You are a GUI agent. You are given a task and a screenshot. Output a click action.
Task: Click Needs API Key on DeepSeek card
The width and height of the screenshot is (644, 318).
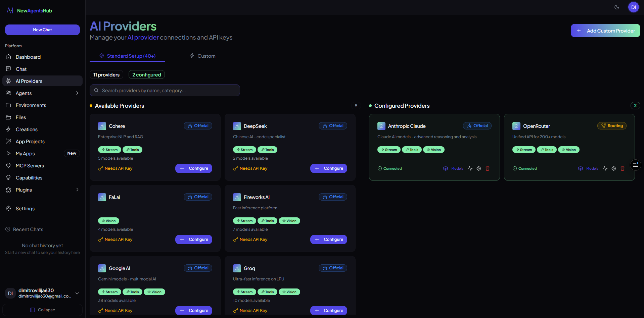(x=250, y=168)
